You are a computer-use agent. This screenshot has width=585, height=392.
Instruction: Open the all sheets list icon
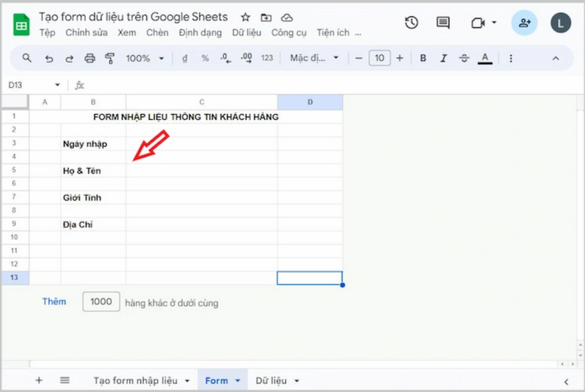[x=64, y=380]
